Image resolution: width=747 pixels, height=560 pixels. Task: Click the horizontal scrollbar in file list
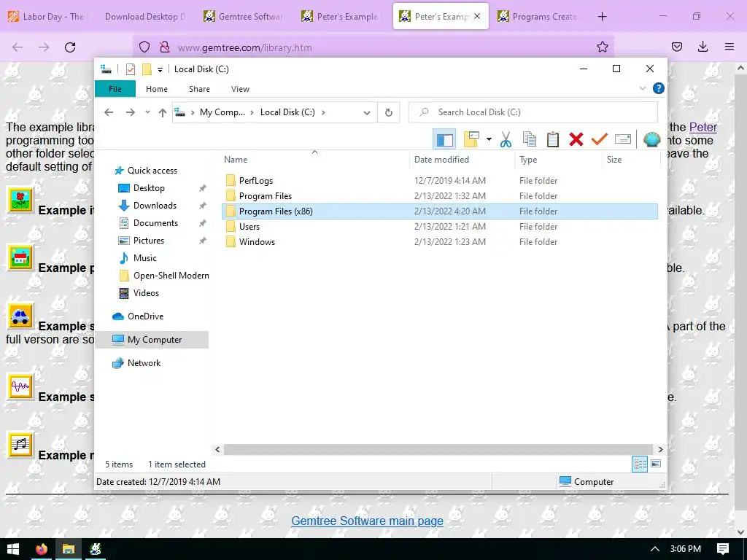(438, 449)
